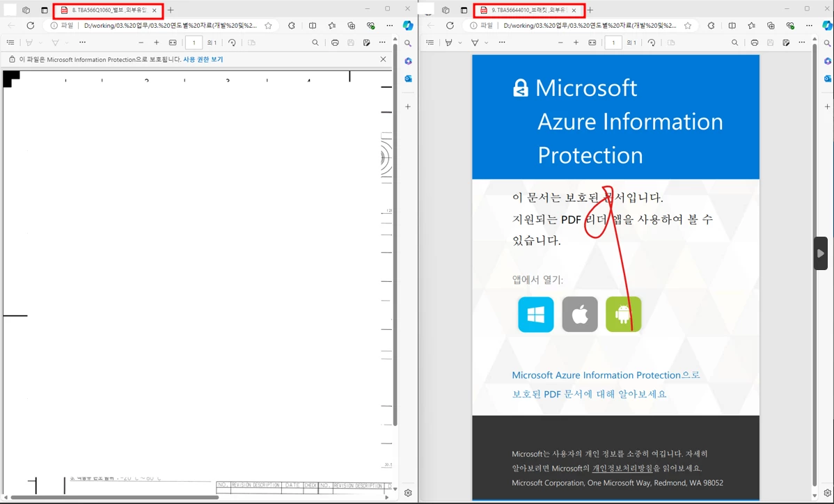
Task: Open table of contents in right PDF window
Action: coord(430,42)
